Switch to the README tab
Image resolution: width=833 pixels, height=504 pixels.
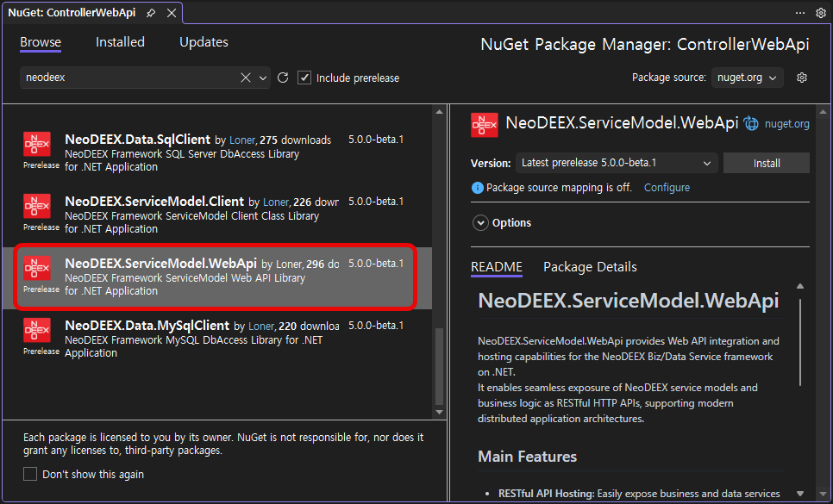(x=497, y=267)
